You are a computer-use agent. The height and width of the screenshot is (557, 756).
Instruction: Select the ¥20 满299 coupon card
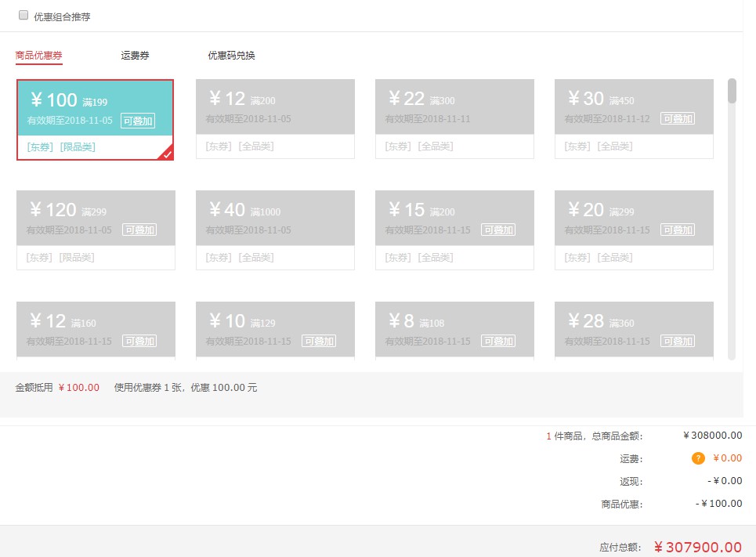(x=634, y=230)
